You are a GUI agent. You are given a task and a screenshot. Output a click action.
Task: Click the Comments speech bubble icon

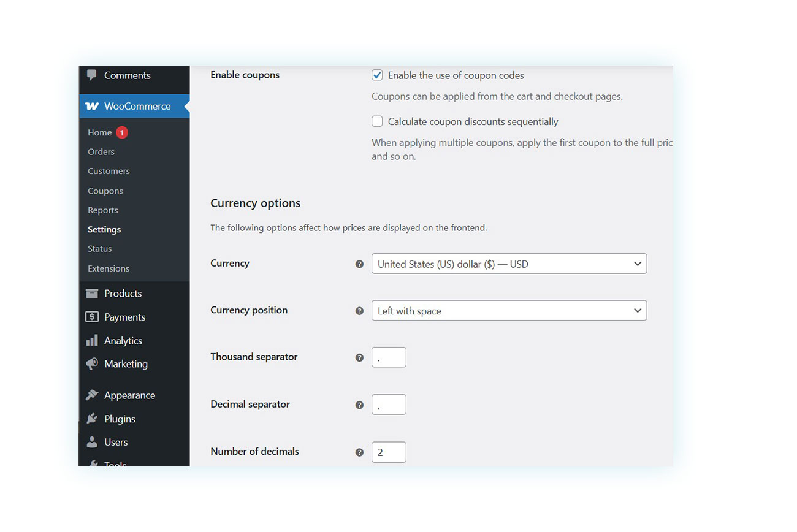pos(92,75)
